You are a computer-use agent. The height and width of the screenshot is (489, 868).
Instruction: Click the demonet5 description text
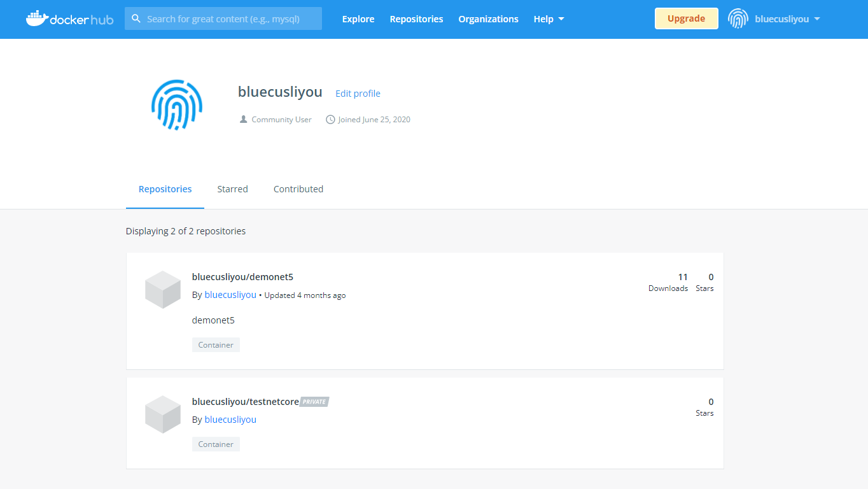click(213, 320)
